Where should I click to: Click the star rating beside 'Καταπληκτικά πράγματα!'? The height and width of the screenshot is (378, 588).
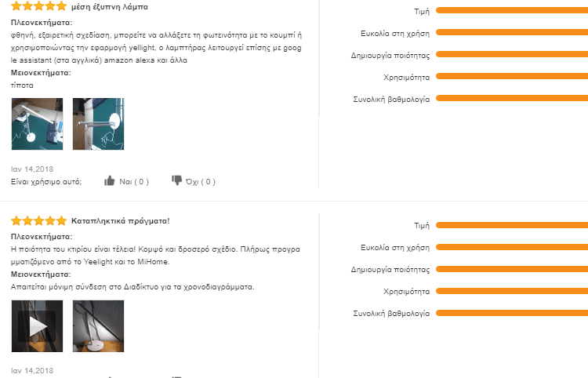click(38, 220)
